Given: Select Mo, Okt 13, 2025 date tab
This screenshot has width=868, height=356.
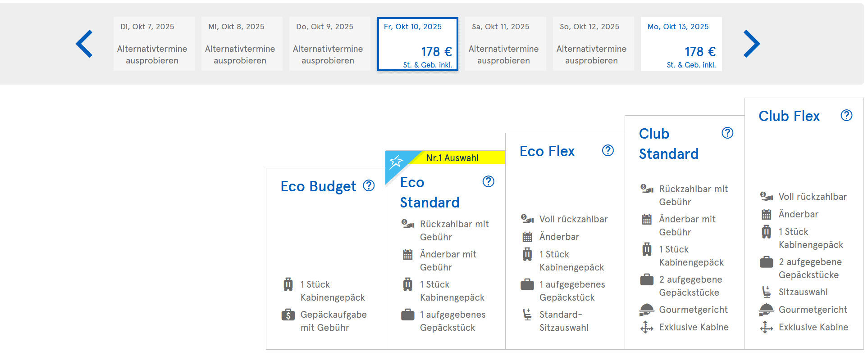Looking at the screenshot, I should click(681, 44).
